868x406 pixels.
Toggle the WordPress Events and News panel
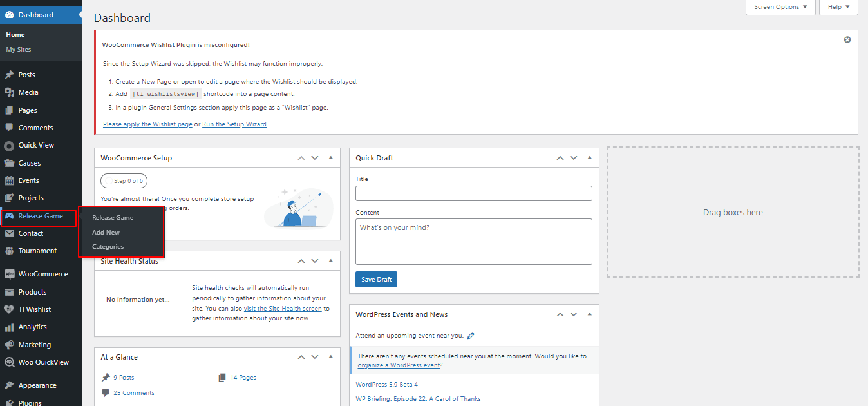point(590,314)
